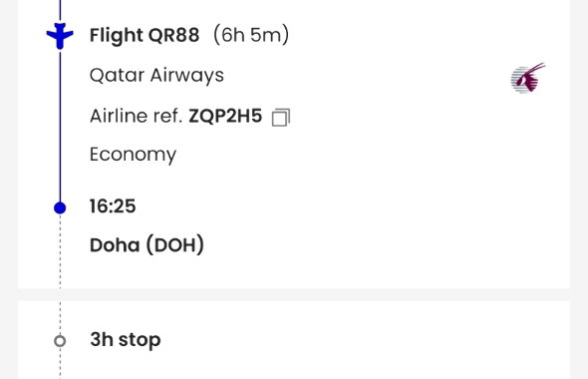Click the blue airplane icon
Image resolution: width=588 pixels, height=379 pixels.
click(x=60, y=36)
